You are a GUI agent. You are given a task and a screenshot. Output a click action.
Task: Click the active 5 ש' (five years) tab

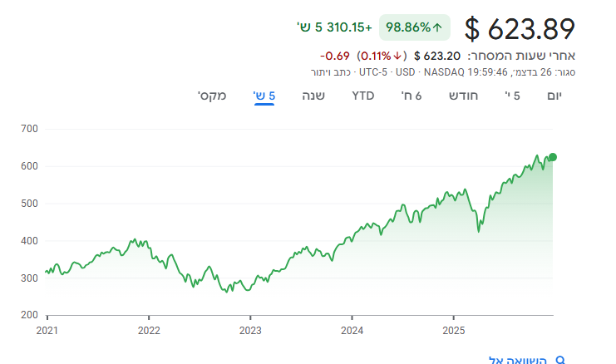click(264, 96)
